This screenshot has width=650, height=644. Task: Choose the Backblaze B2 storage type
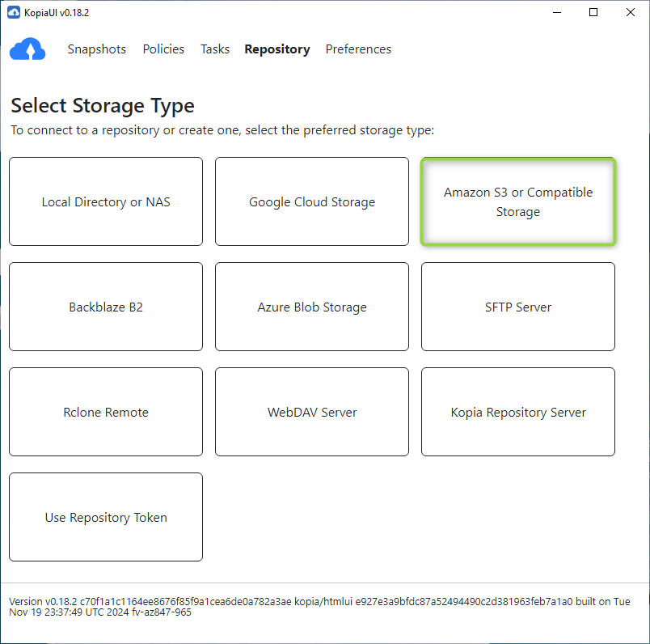[106, 307]
